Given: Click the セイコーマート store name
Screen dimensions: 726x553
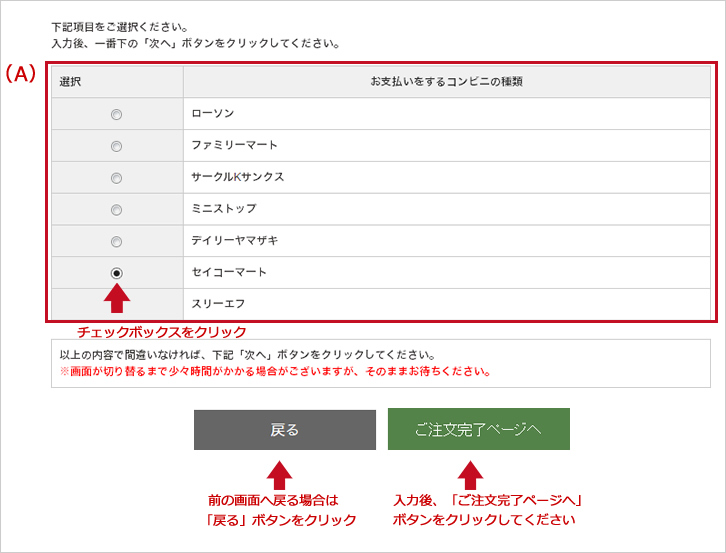Looking at the screenshot, I should point(229,272).
